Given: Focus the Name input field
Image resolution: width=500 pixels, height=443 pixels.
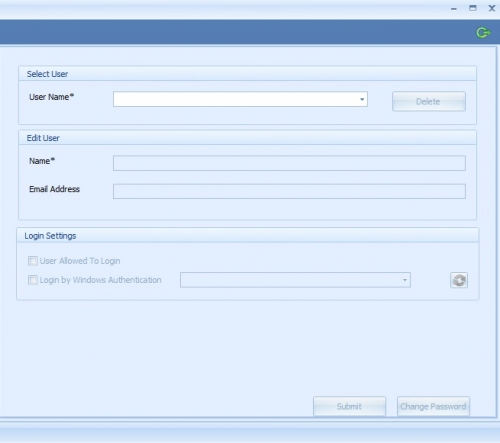Looking at the screenshot, I should (289, 163).
